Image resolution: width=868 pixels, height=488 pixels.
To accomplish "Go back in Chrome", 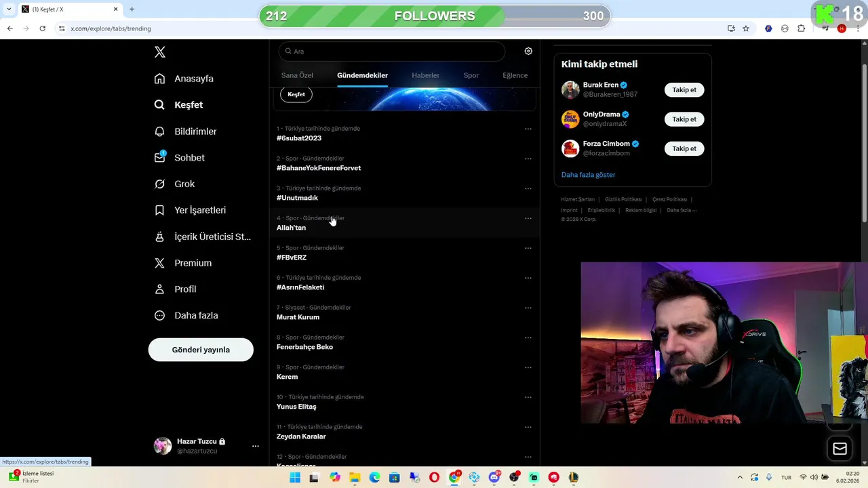I will click(x=9, y=28).
